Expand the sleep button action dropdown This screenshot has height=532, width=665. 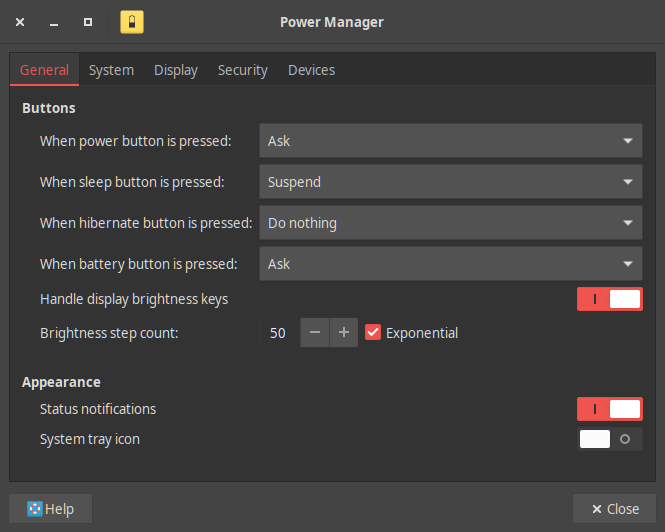tap(450, 182)
